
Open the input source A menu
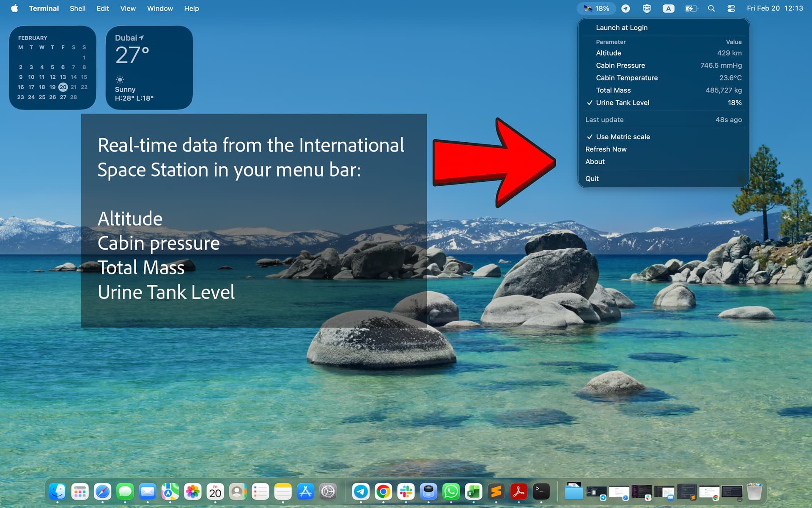pos(668,8)
